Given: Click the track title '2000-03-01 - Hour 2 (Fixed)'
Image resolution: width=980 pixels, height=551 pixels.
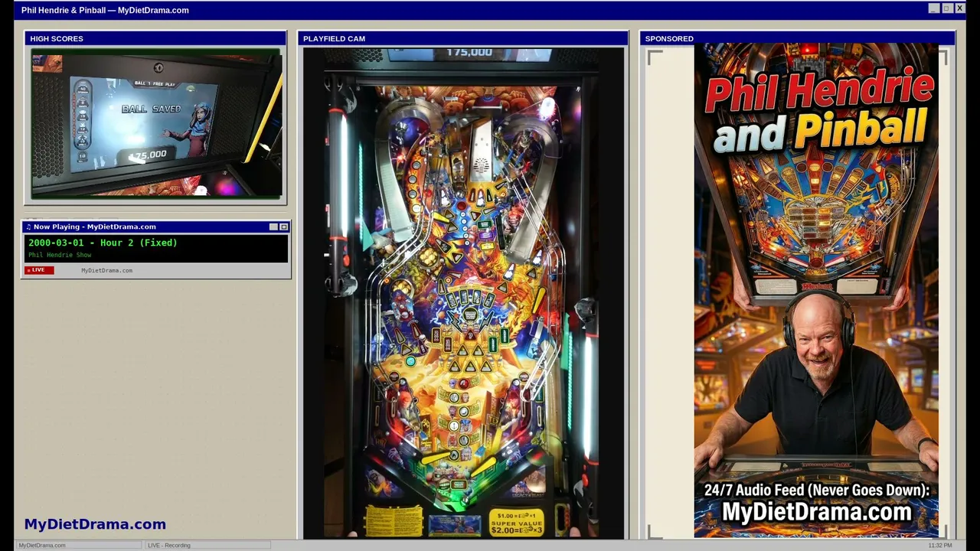Looking at the screenshot, I should 103,243.
